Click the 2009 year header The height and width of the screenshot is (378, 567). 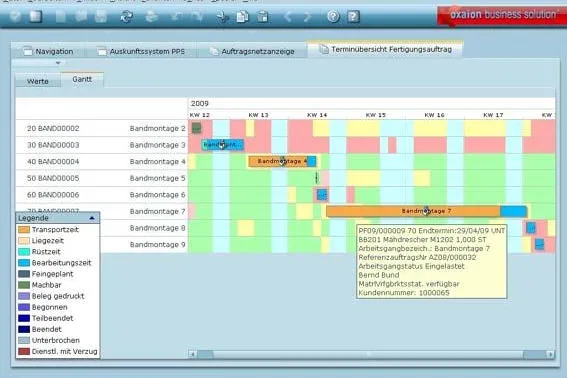(200, 103)
